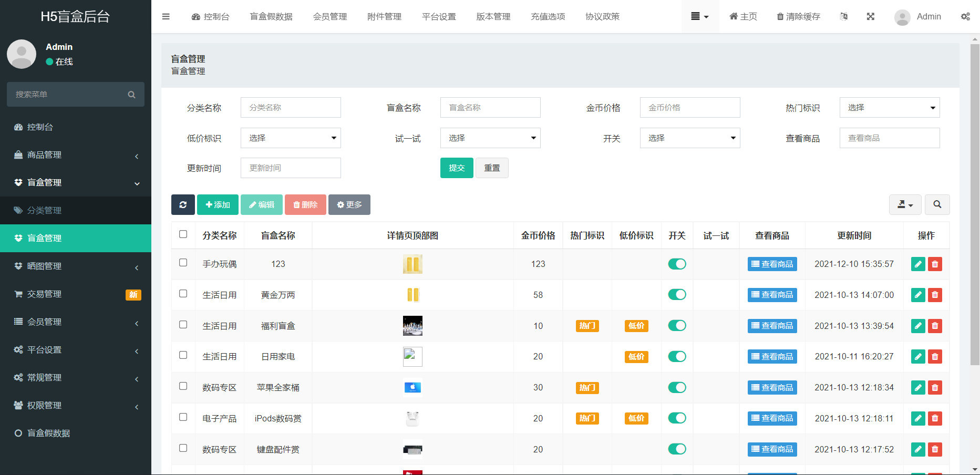Check the select-all checkbox in table header
Image resolution: width=980 pixels, height=475 pixels.
pos(183,234)
